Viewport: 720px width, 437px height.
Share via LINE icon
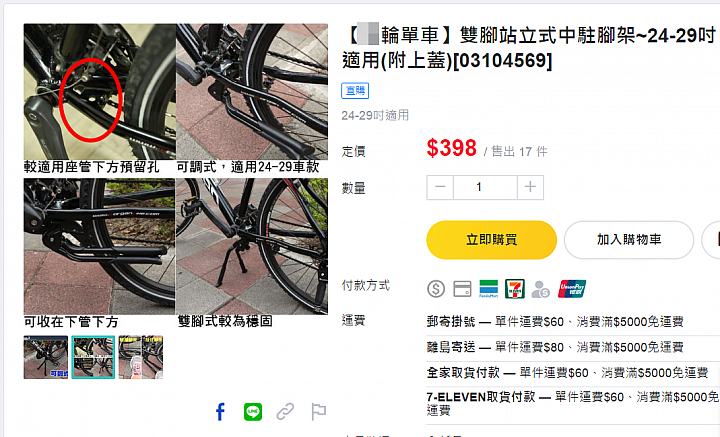[x=253, y=412]
